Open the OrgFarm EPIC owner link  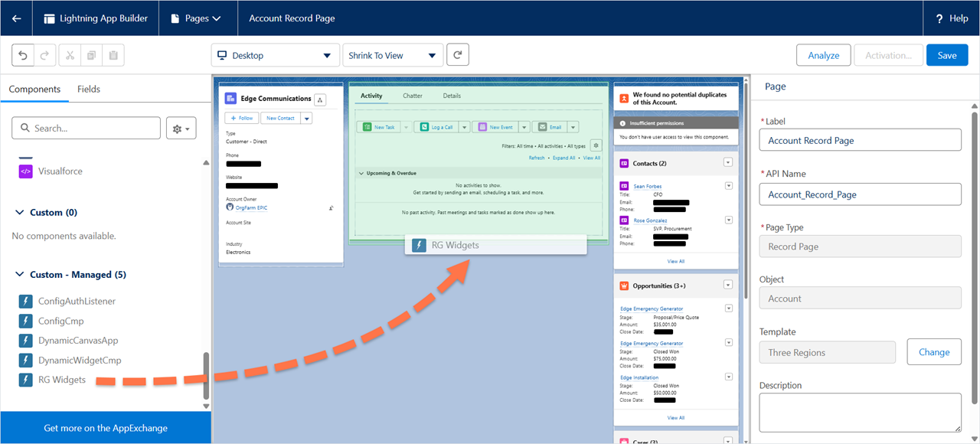pos(251,207)
